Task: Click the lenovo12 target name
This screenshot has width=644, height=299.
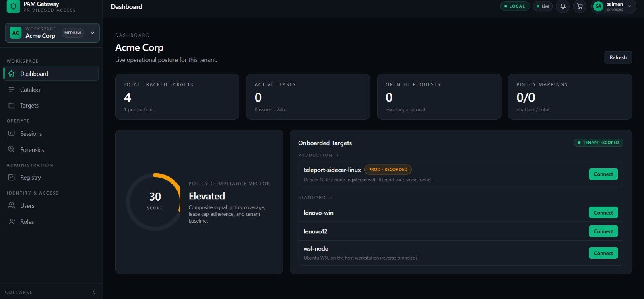Action: [315, 231]
